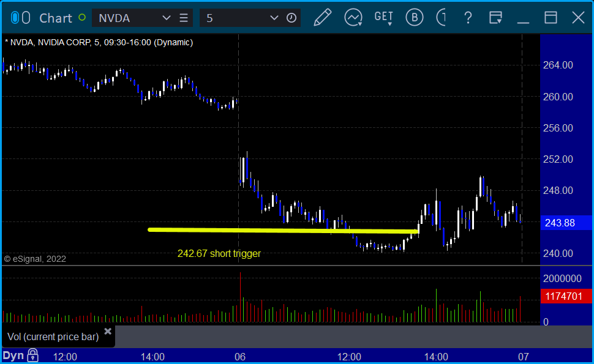Close the chart window with X

[x=579, y=17]
